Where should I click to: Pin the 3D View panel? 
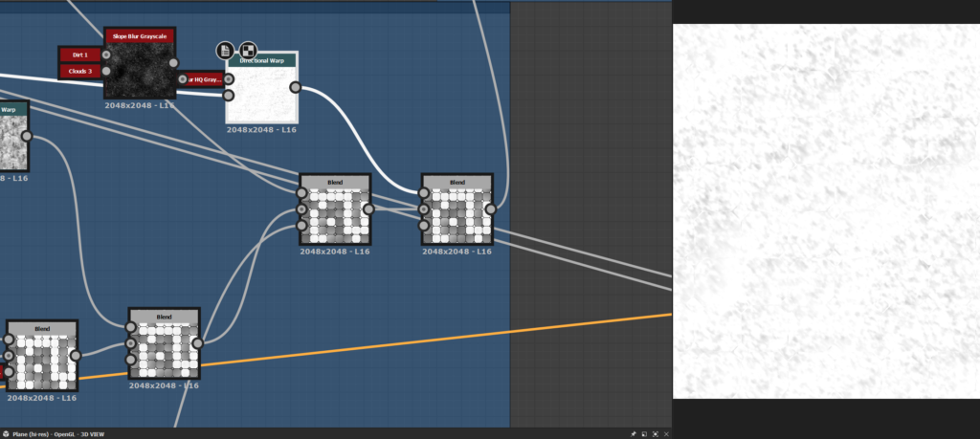click(634, 434)
